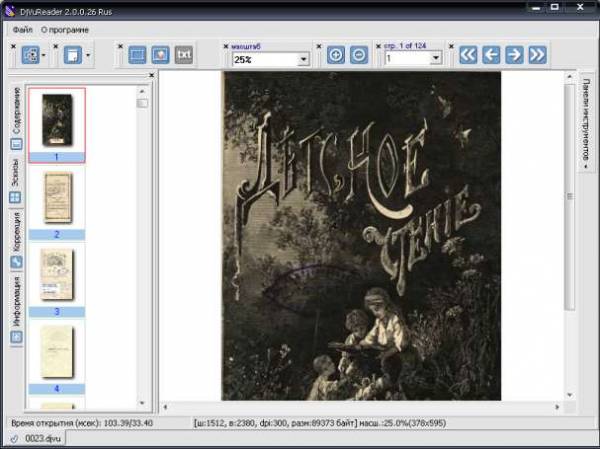This screenshot has width=600, height=449.
Task: Close the side thumbnails panel
Action: 152,75
